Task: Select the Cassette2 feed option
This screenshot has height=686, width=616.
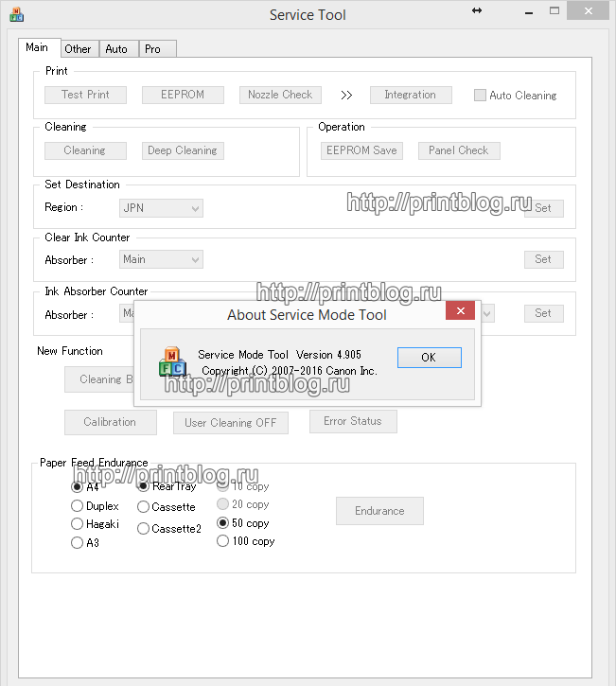Action: pyautogui.click(x=144, y=529)
